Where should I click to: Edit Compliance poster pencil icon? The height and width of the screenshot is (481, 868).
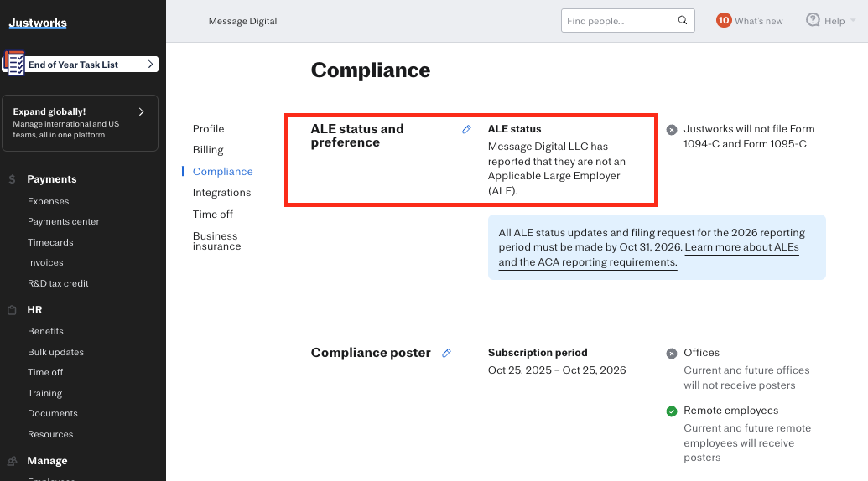pyautogui.click(x=447, y=353)
